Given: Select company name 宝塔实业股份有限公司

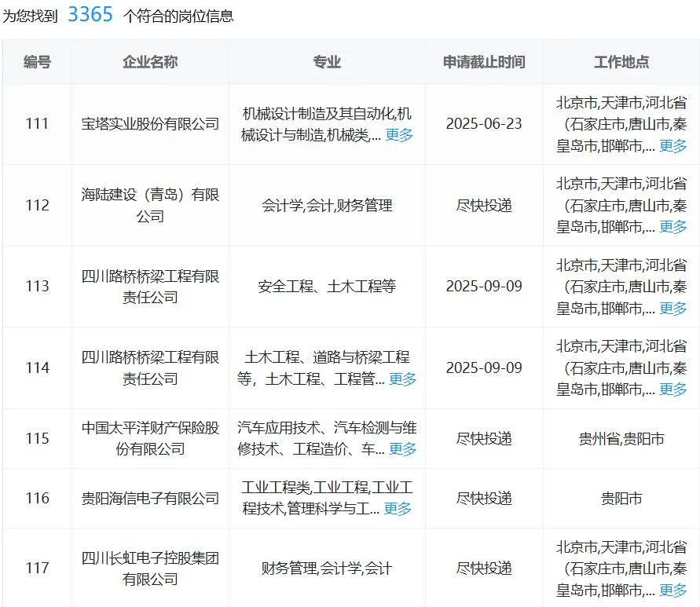Looking at the screenshot, I should pyautogui.click(x=149, y=124).
